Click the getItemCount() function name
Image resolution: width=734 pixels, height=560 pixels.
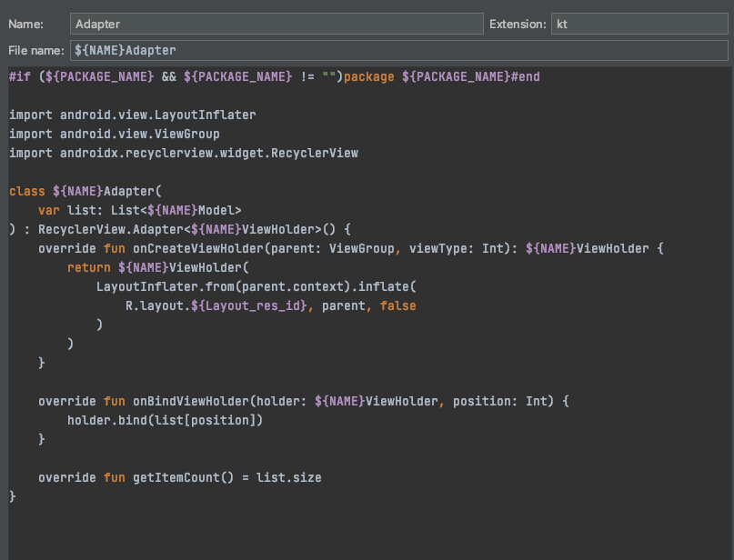[183, 477]
